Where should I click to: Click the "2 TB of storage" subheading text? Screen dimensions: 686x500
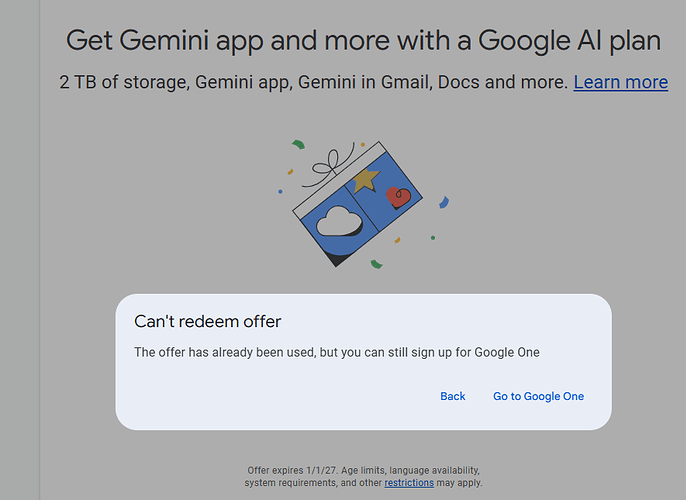(313, 82)
